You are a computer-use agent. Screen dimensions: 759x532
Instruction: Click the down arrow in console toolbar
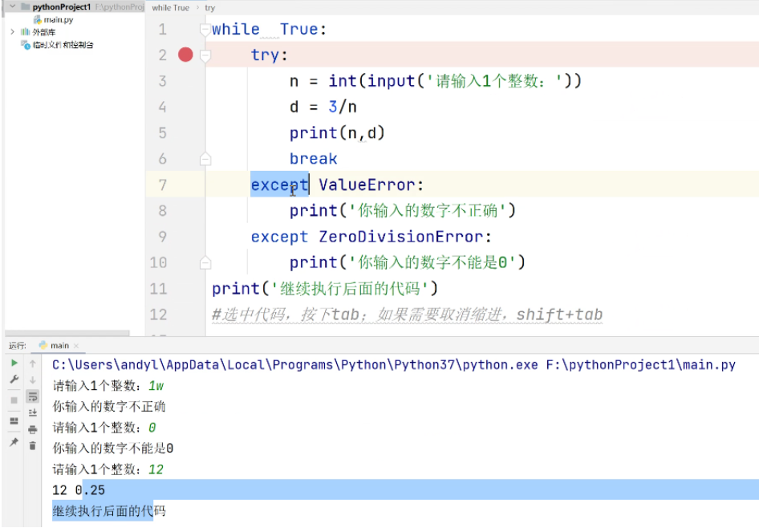33,380
